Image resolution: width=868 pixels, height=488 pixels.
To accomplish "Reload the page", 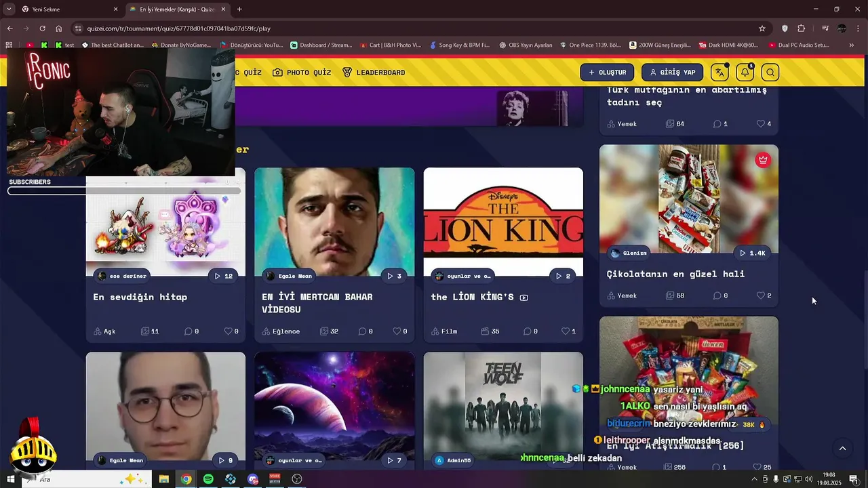I will (x=42, y=28).
